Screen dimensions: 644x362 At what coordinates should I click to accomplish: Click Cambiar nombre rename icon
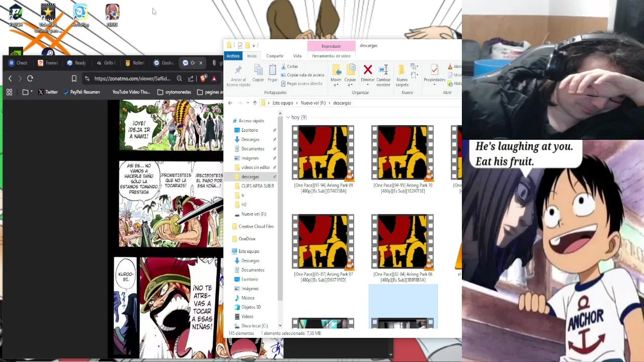point(383,70)
